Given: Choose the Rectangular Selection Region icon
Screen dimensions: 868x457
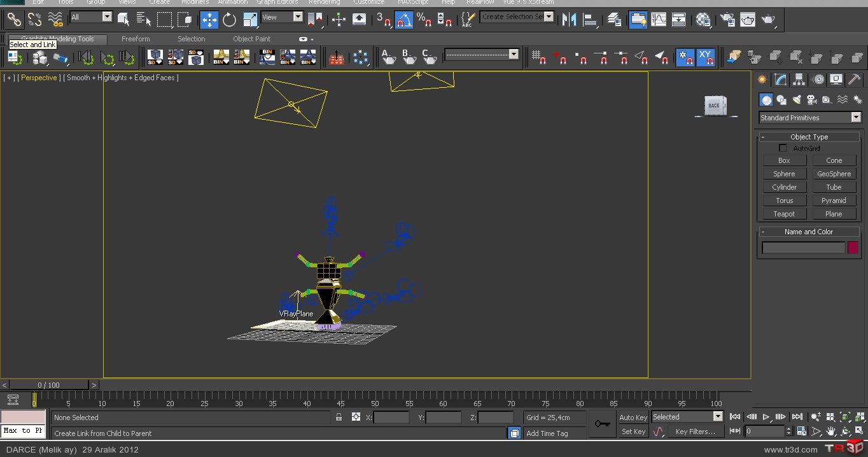Looking at the screenshot, I should point(164,20).
